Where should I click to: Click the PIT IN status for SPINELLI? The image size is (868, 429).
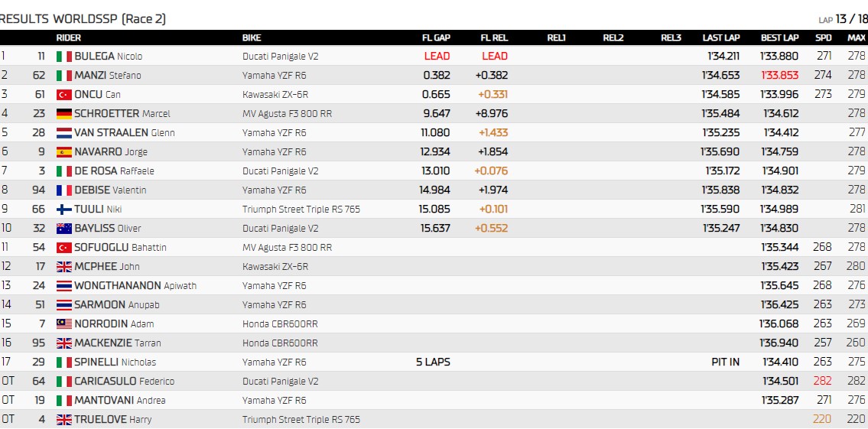click(725, 362)
